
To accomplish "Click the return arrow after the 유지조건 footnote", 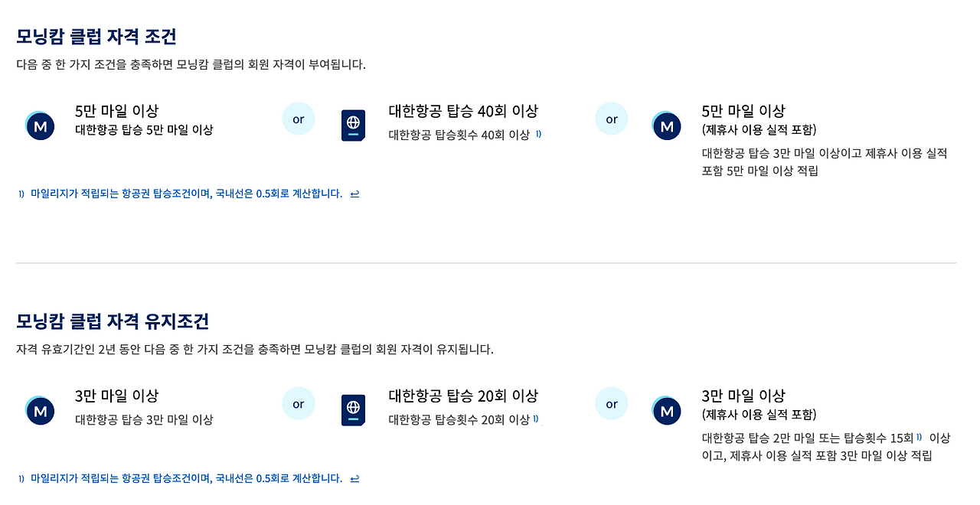I will [354, 479].
